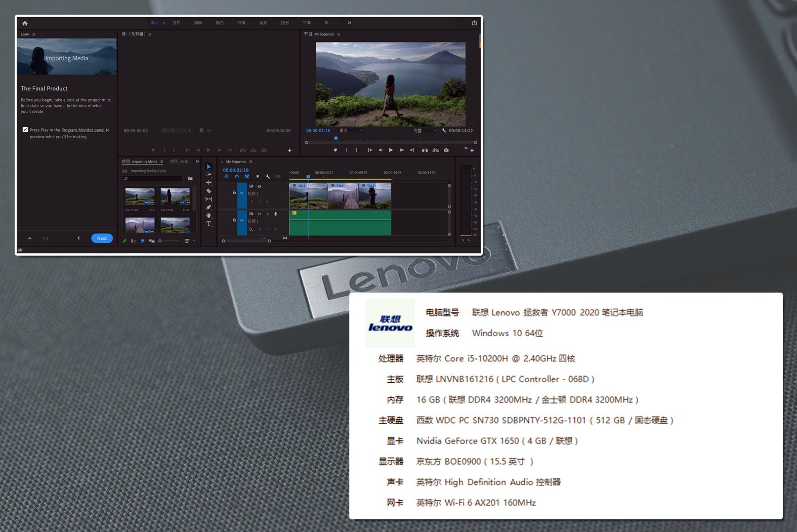Viewport: 797px width, 532px height.
Task: Expand Project panel tab overflow chevrons
Action: click(x=197, y=161)
